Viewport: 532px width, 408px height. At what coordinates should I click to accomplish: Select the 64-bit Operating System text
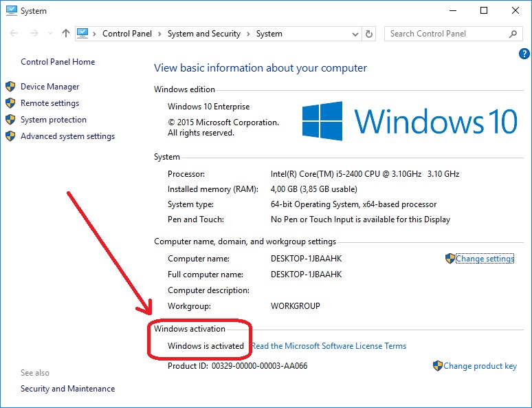(x=353, y=204)
